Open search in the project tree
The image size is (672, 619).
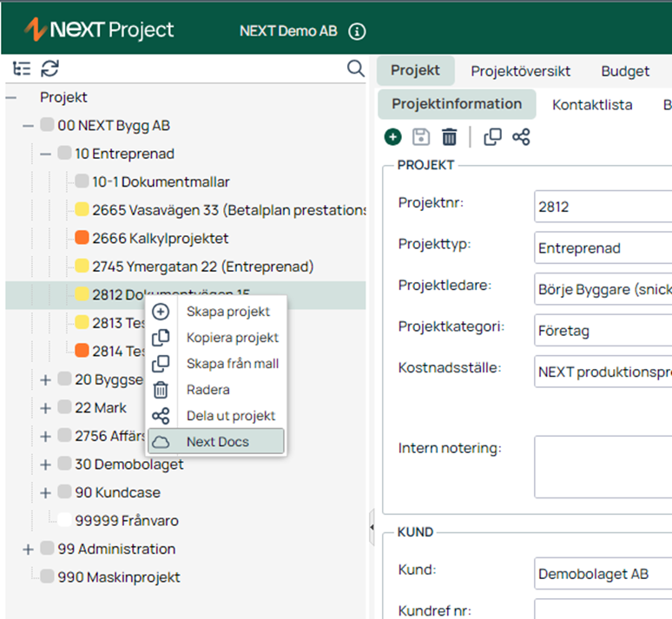pyautogui.click(x=355, y=69)
